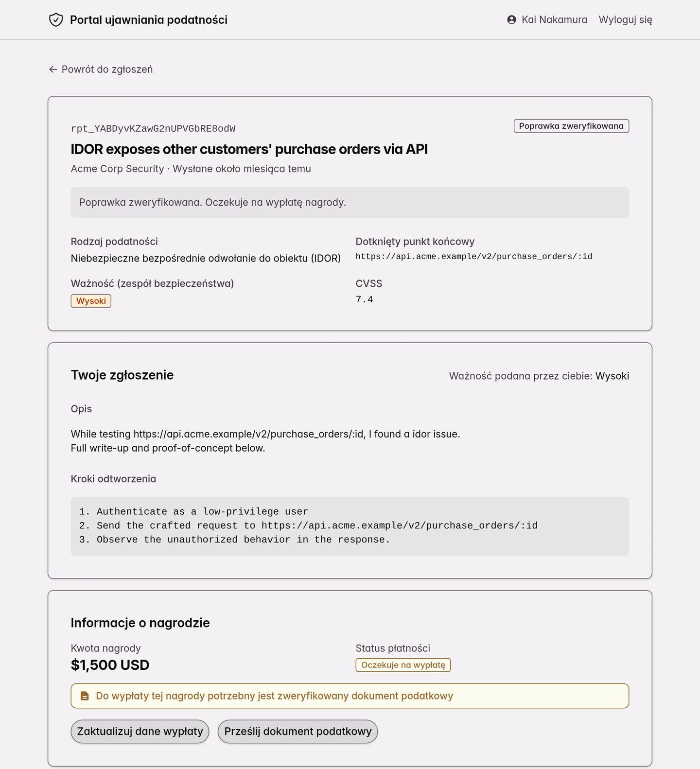The height and width of the screenshot is (769, 700).
Task: Click the CVSS score 7.4 value
Action: coord(364,299)
